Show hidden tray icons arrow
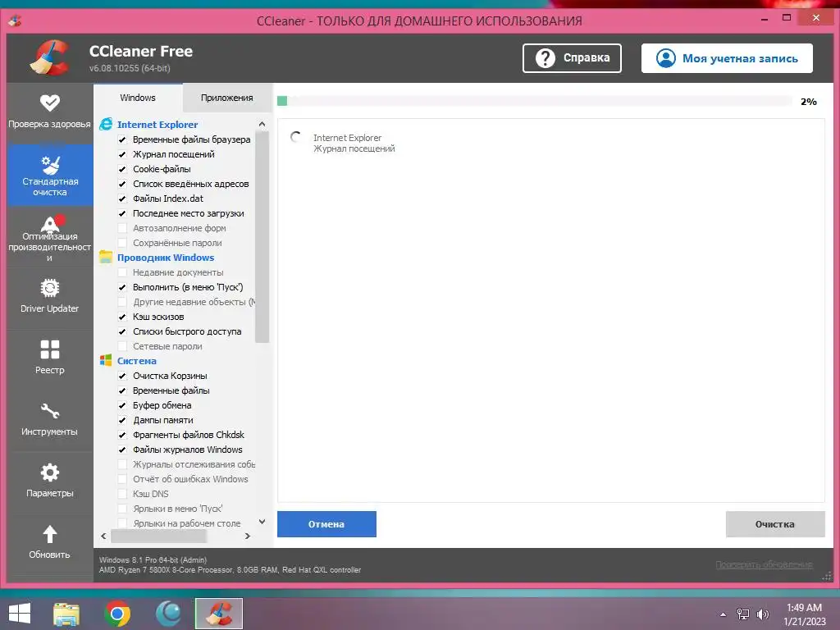 pyautogui.click(x=724, y=614)
